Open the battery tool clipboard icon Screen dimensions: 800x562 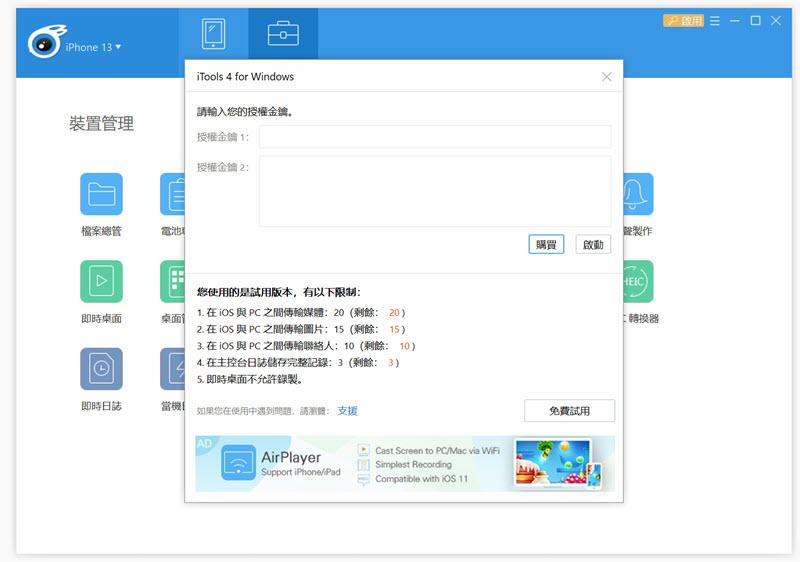coord(172,194)
